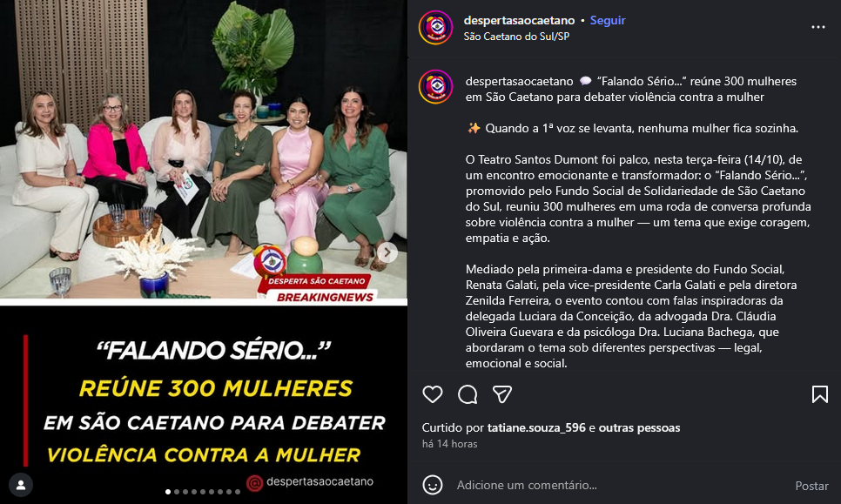Save the post with the bookmark icon
The height and width of the screenshot is (504, 841).
coord(819,394)
